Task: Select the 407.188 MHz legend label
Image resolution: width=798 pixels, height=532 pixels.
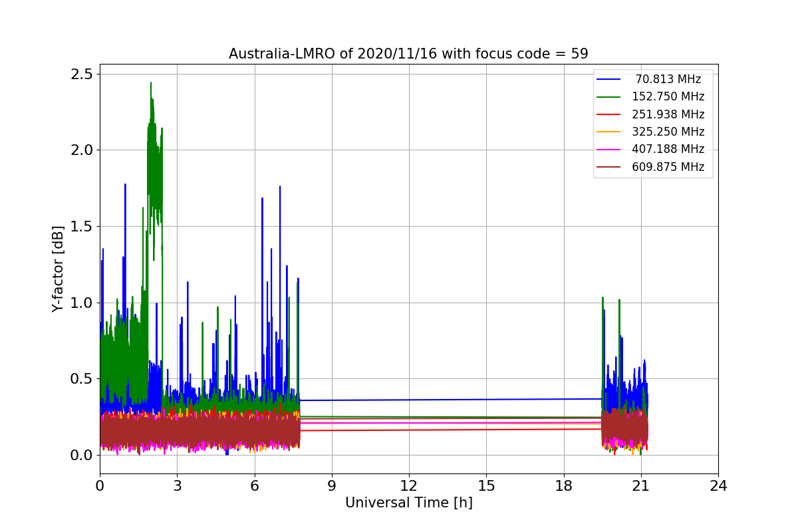Action: [668, 150]
